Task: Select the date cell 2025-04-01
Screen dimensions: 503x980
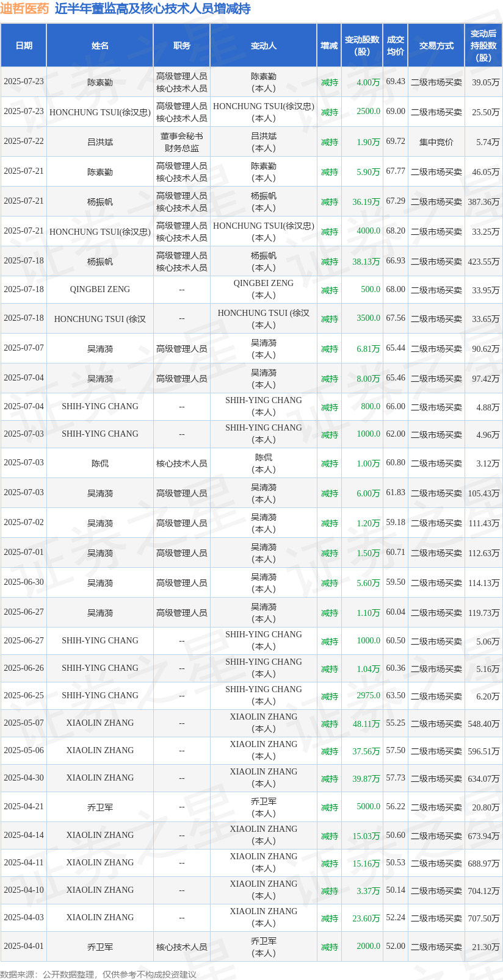Action: point(24,946)
